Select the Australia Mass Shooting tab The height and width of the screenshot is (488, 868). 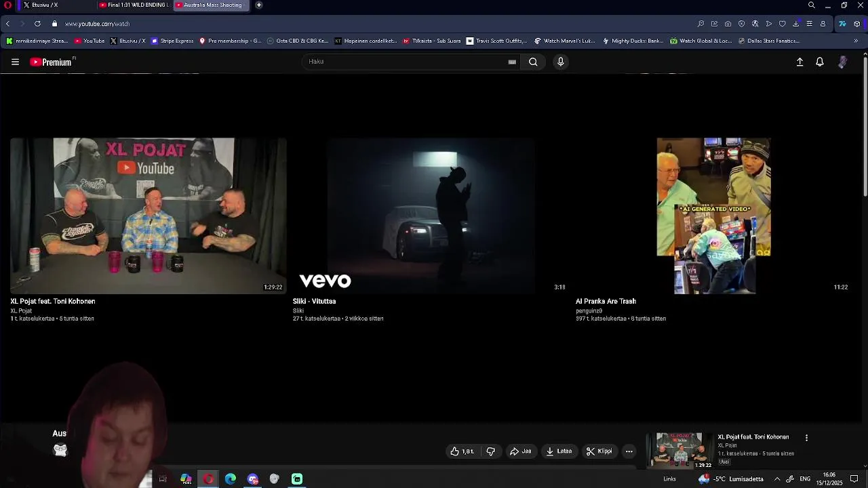[211, 5]
